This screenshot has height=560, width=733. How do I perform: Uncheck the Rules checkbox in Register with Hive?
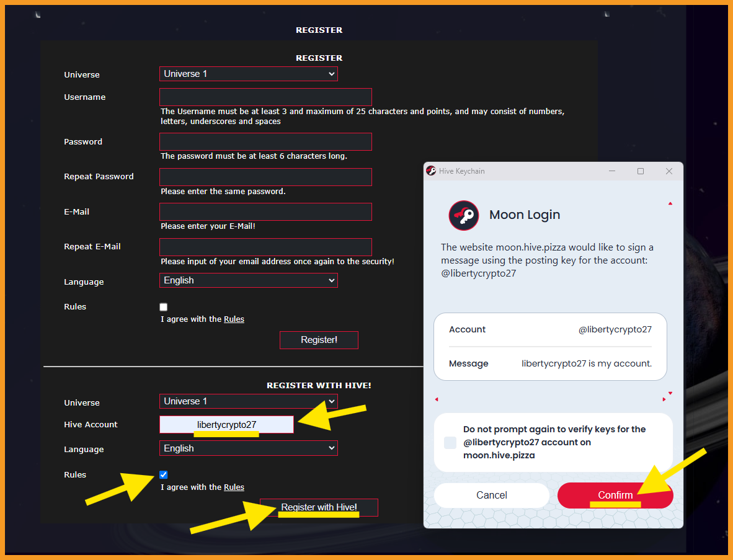pos(164,475)
